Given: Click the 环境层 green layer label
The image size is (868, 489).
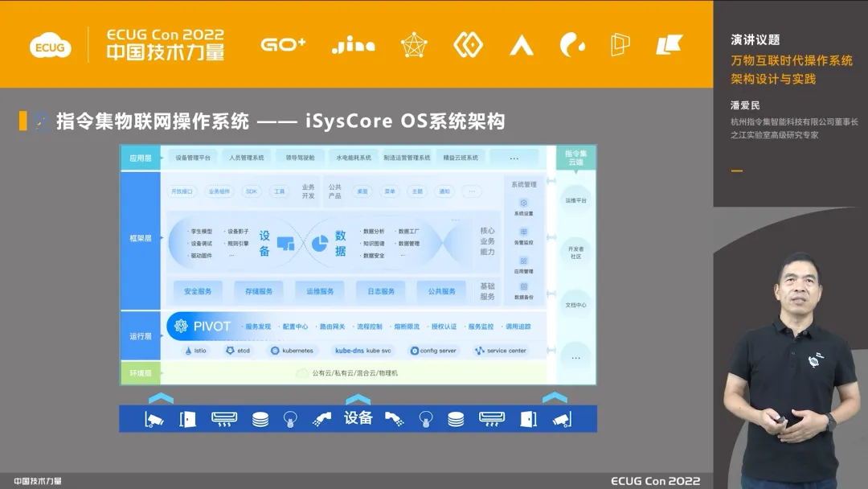Looking at the screenshot, I should pyautogui.click(x=141, y=373).
